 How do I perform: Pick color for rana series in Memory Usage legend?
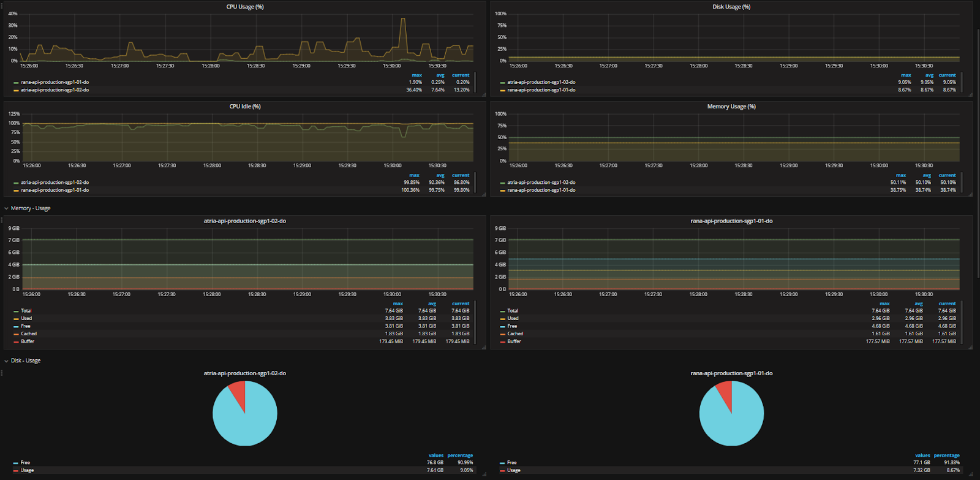pos(502,191)
